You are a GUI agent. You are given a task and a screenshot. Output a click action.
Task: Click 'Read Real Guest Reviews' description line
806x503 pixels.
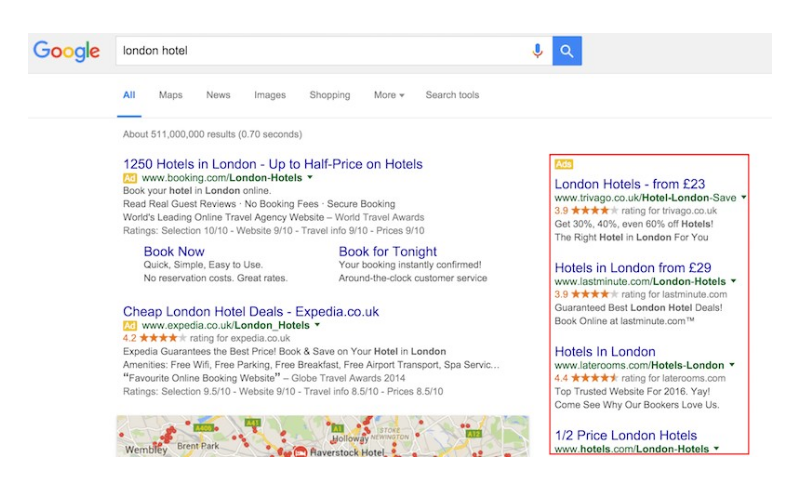[x=259, y=204]
